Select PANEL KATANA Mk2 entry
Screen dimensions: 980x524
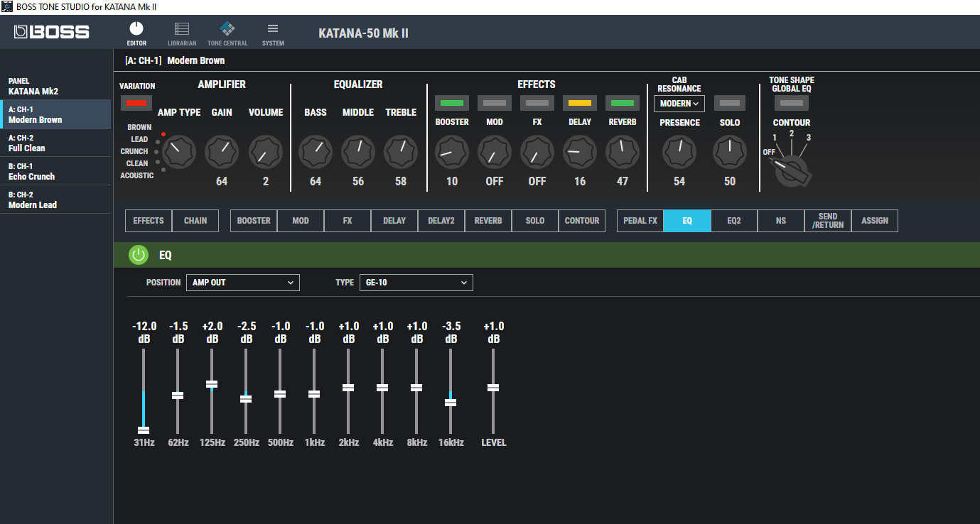point(55,86)
